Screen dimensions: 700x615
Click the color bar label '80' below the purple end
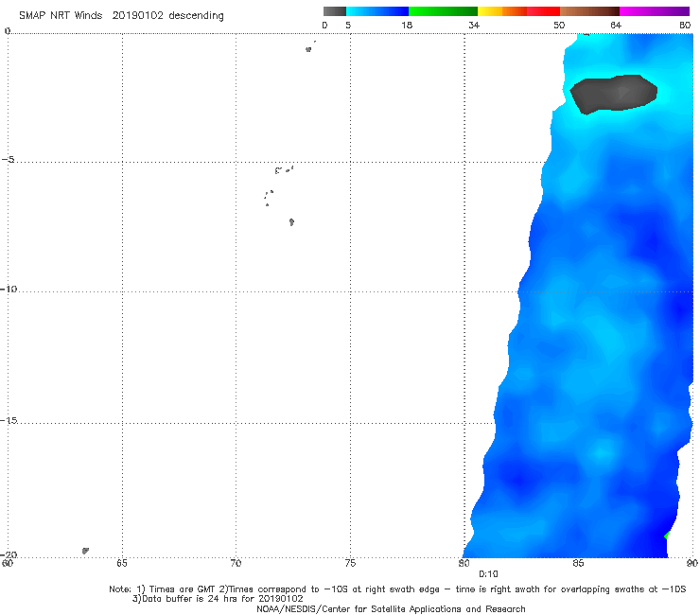pyautogui.click(x=685, y=25)
